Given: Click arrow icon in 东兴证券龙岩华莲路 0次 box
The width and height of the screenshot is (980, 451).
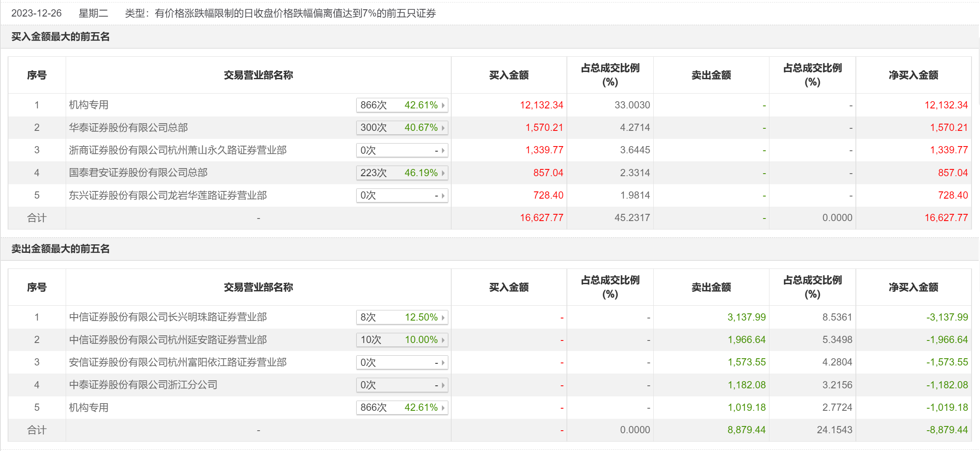Looking at the screenshot, I should pyautogui.click(x=443, y=196).
